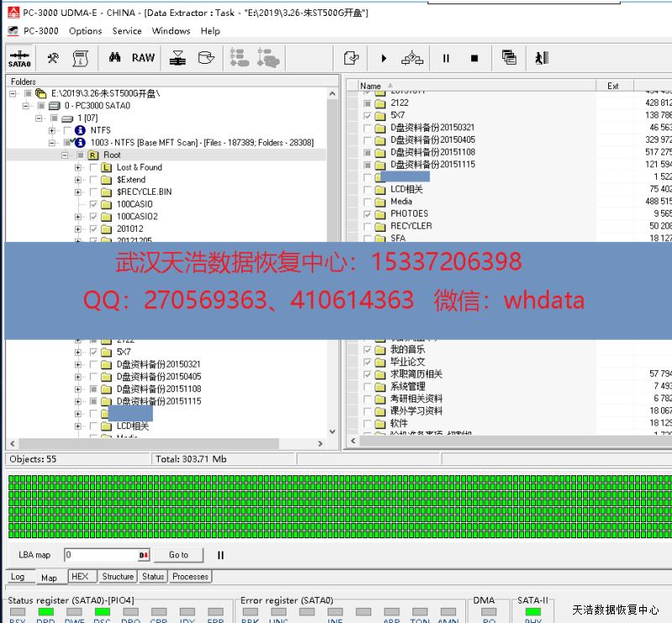This screenshot has height=623, width=672.
Task: Check the Lost & Found folder checkbox
Action: [x=92, y=168]
